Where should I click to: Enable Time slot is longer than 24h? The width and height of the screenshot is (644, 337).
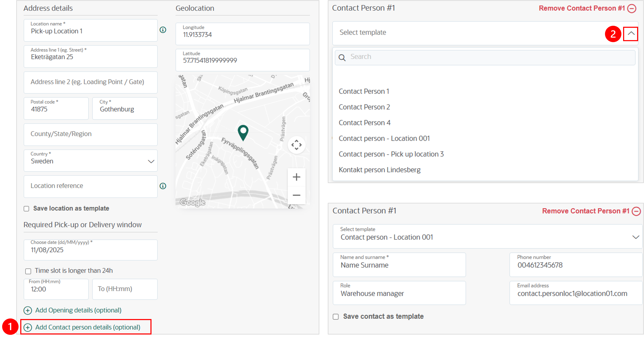pyautogui.click(x=28, y=271)
